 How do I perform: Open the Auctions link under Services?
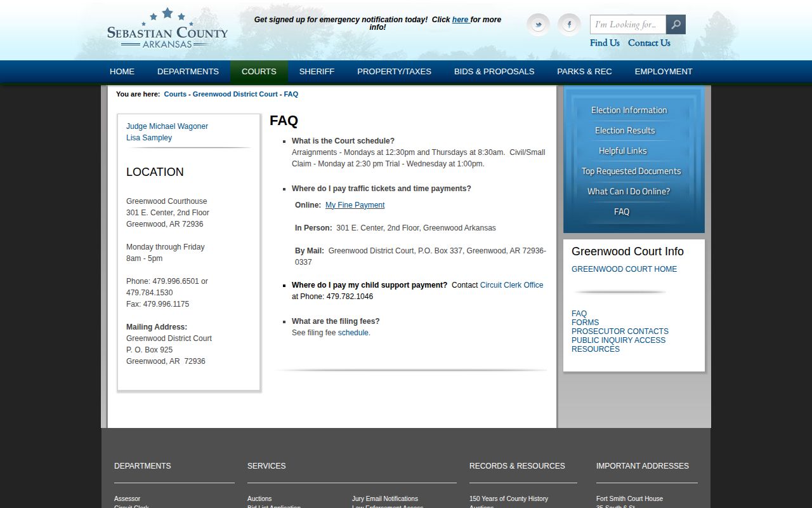point(259,499)
